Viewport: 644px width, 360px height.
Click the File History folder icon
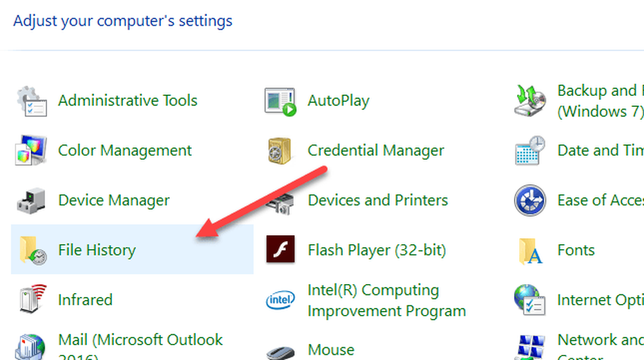click(x=33, y=250)
